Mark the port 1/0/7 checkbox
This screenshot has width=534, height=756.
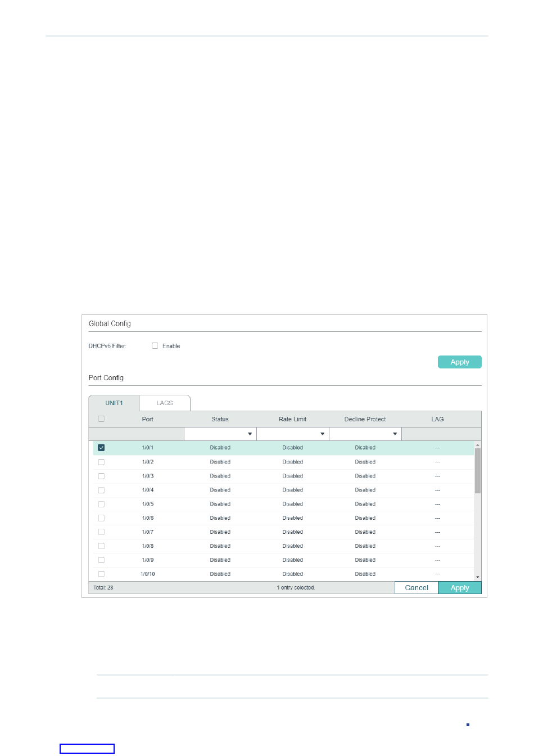pyautogui.click(x=101, y=532)
